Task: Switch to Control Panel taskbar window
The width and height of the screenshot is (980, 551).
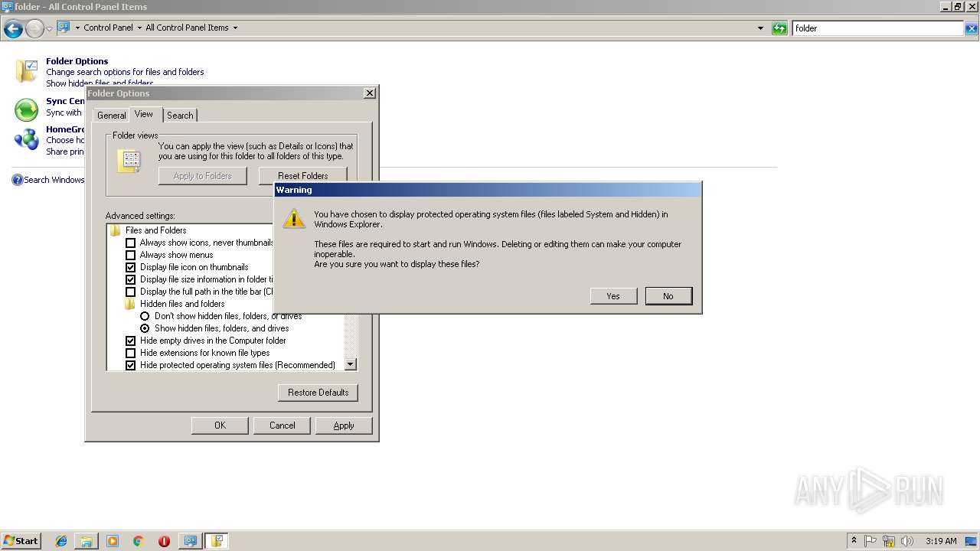Action: 190,541
